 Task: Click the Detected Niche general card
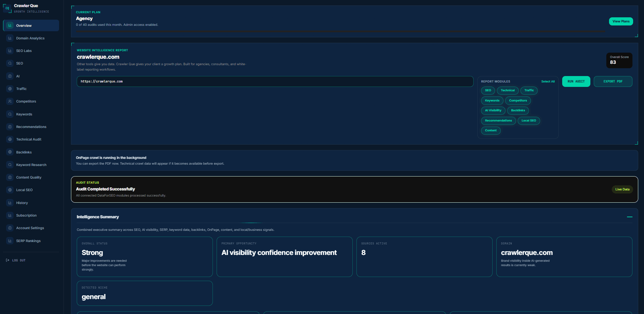145,293
